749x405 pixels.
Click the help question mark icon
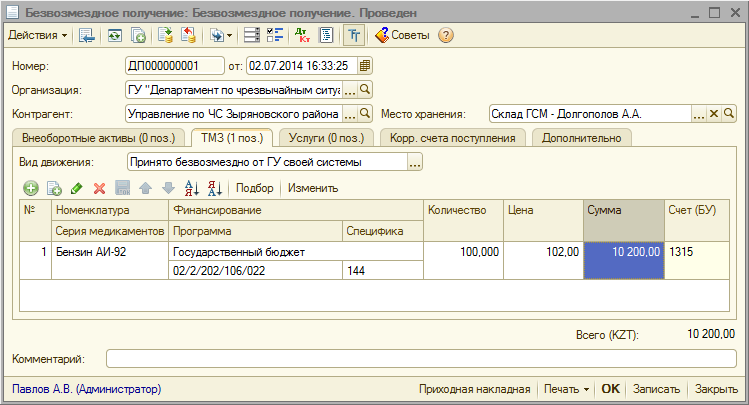click(446, 35)
